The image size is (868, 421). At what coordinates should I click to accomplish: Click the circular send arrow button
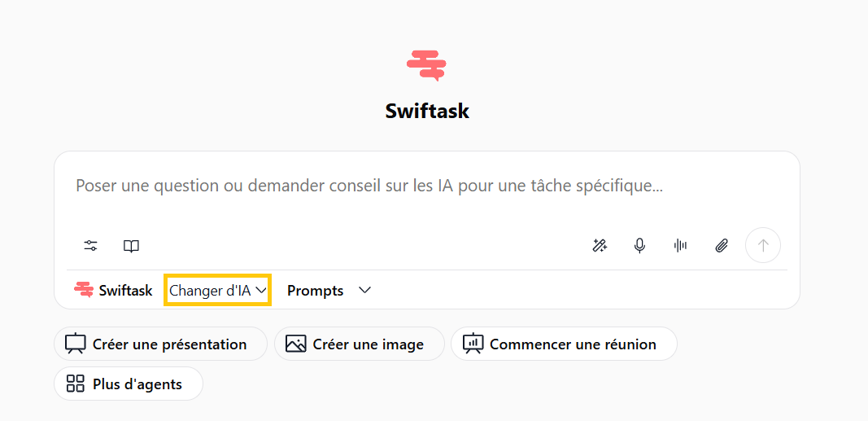click(763, 245)
